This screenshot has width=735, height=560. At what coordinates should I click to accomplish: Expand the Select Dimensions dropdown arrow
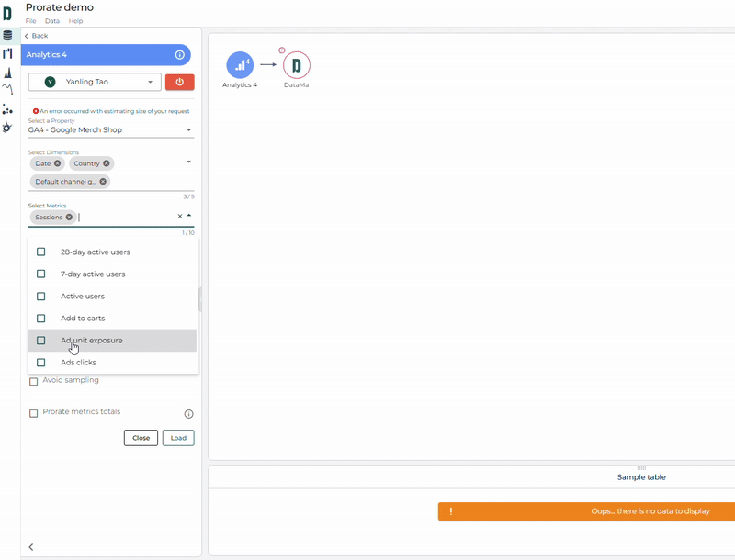(188, 162)
